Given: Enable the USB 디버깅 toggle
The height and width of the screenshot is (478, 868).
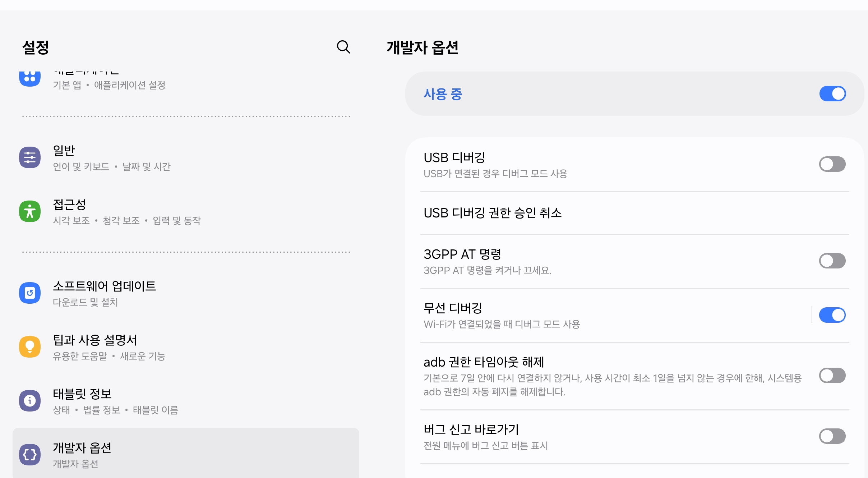Looking at the screenshot, I should click(832, 164).
